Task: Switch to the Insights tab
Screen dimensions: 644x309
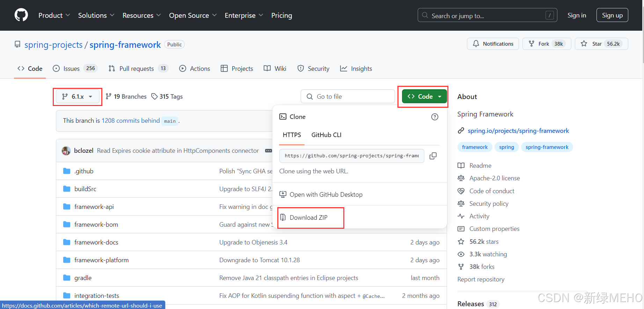Action: pyautogui.click(x=356, y=69)
